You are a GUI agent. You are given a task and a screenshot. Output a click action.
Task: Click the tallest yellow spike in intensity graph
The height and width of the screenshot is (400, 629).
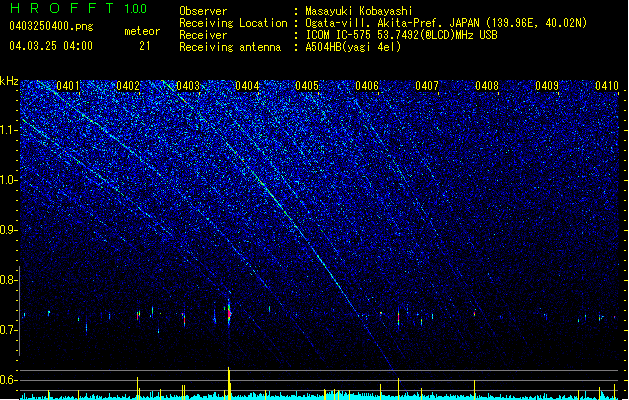[x=229, y=383]
